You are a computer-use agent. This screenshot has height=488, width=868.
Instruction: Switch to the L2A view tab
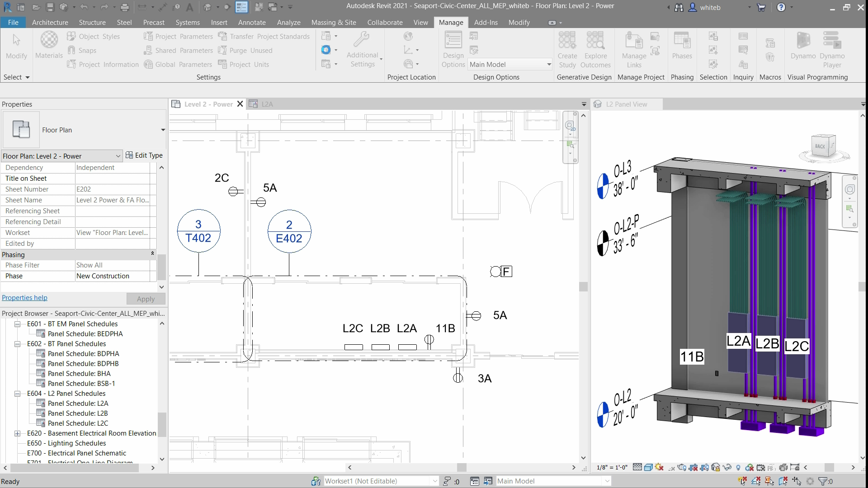[267, 104]
